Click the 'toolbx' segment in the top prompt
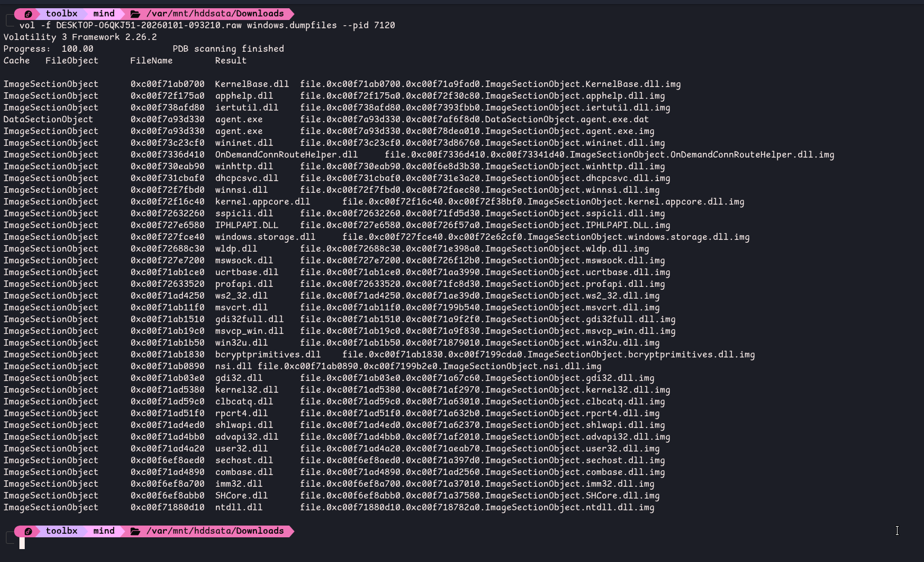 click(61, 14)
